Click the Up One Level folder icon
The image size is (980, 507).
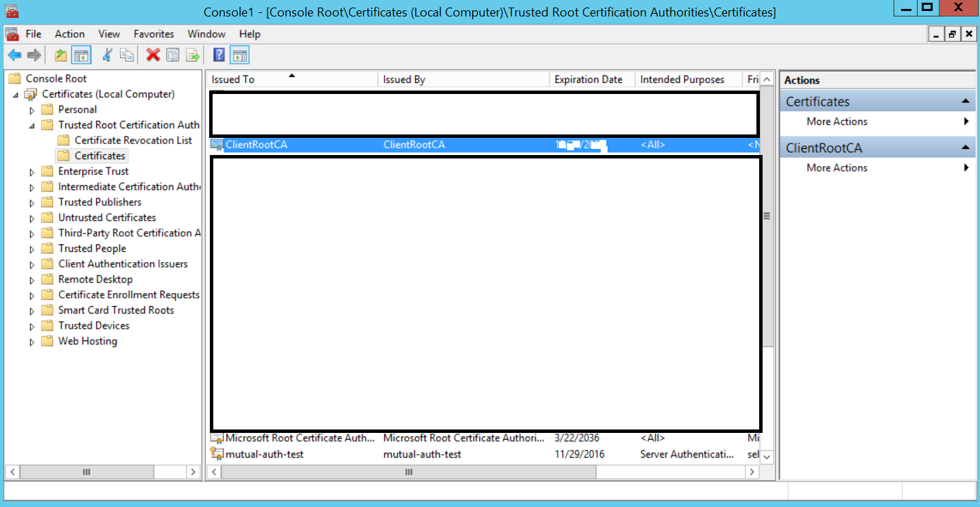pyautogui.click(x=61, y=56)
